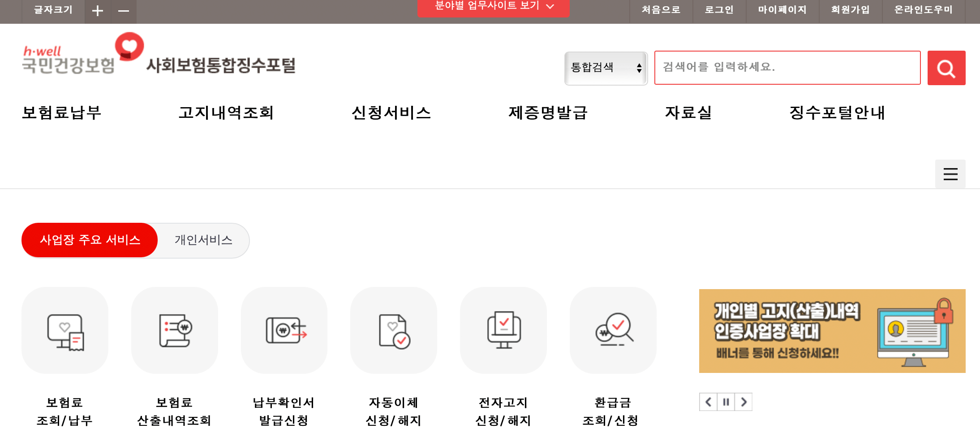This screenshot has width=980, height=446.
Task: Open the 고지내역조회 menu
Action: point(226,113)
